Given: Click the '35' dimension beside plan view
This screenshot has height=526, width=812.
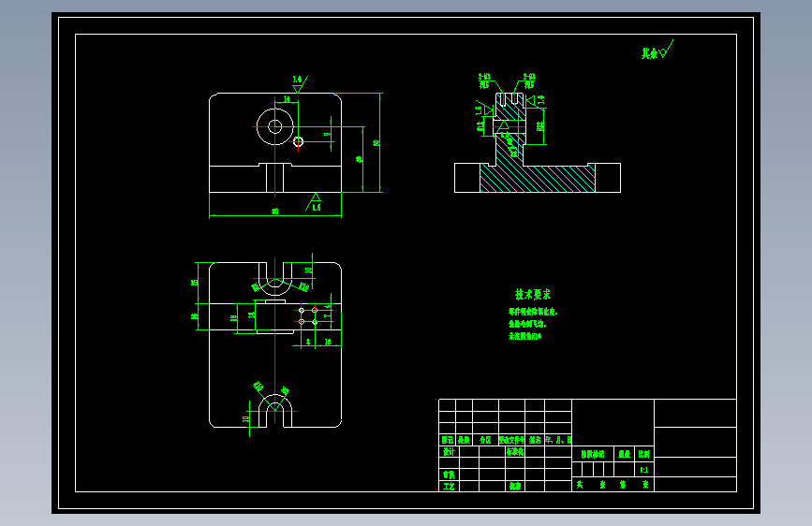Looking at the screenshot, I should pos(195,283).
